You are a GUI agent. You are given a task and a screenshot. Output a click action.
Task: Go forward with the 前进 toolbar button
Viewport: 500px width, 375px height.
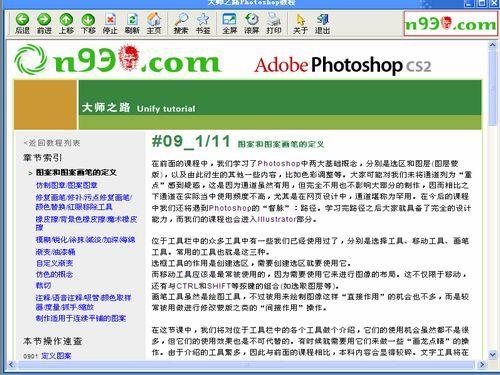44,23
